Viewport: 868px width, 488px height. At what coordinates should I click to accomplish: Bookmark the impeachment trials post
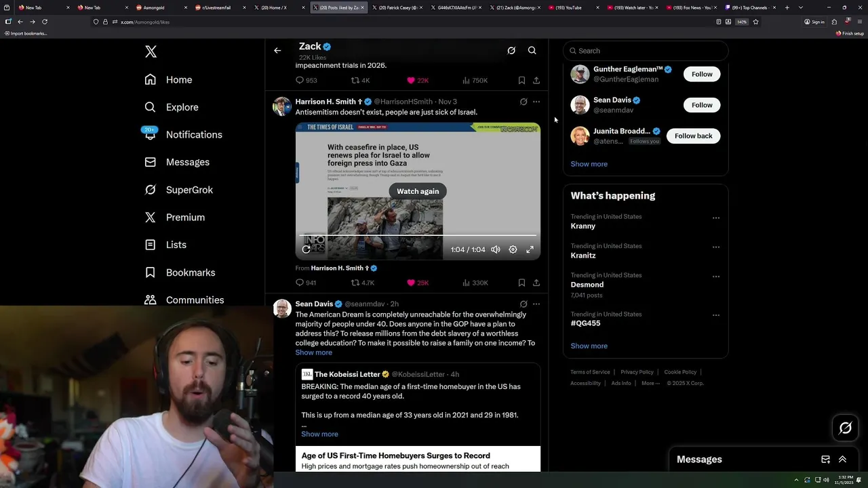click(x=521, y=80)
